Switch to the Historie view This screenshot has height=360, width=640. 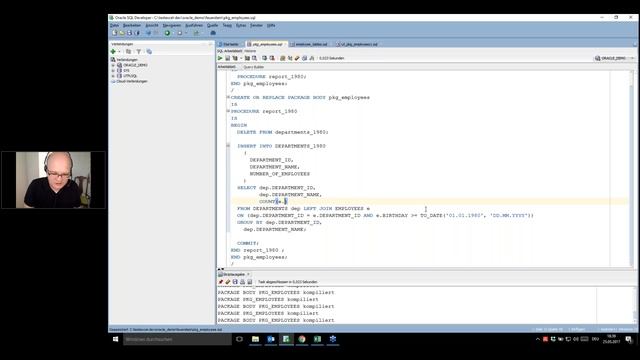[250, 51]
